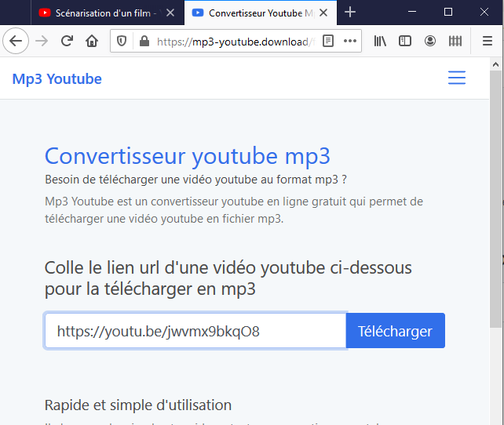The width and height of the screenshot is (504, 425).
Task: Reload the current page
Action: tap(67, 41)
